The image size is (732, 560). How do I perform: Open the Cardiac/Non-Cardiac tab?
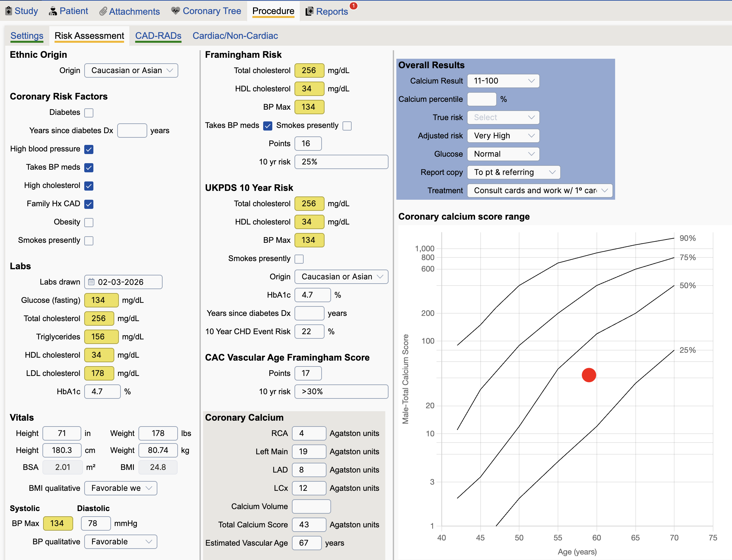point(235,36)
